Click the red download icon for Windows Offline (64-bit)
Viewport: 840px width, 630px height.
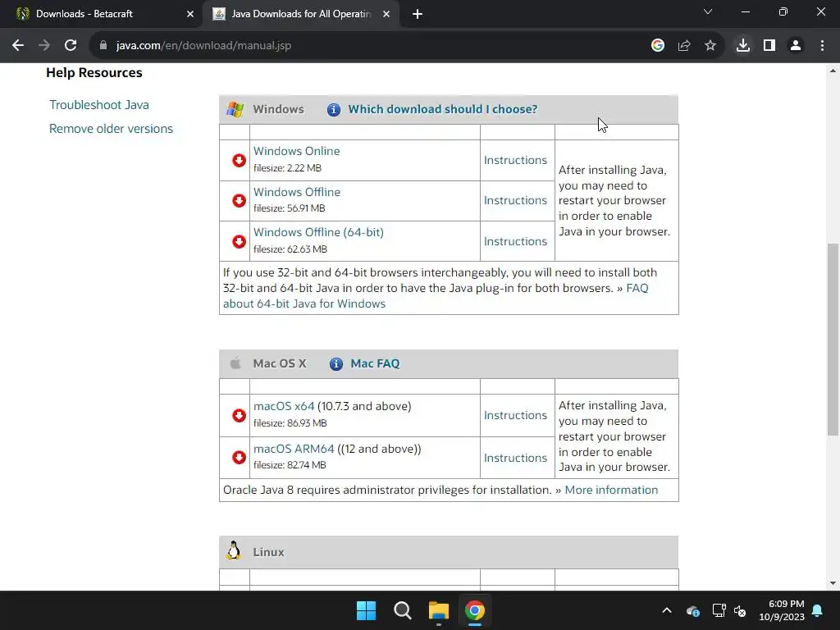tap(239, 242)
